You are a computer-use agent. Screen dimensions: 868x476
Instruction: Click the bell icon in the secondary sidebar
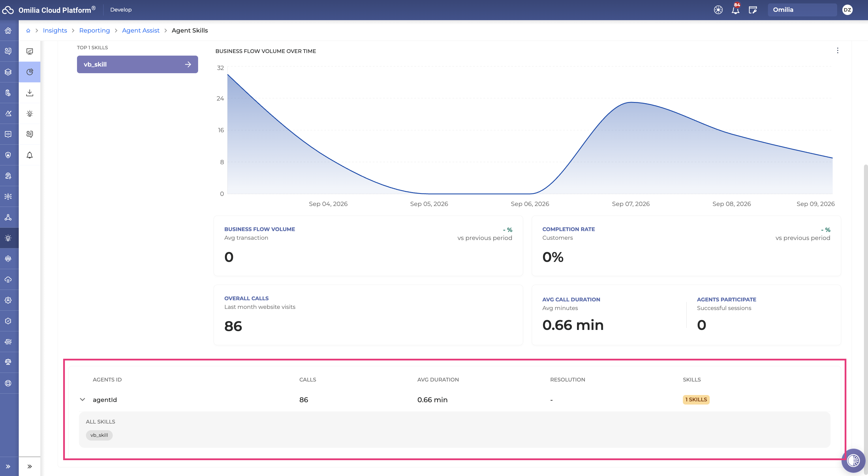pyautogui.click(x=30, y=155)
